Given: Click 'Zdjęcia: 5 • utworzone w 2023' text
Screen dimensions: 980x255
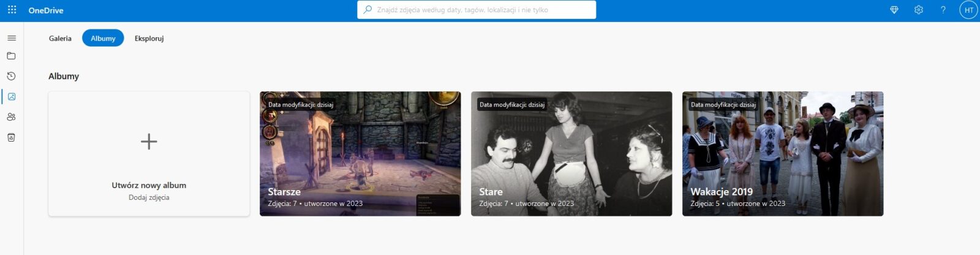Looking at the screenshot, I should pyautogui.click(x=737, y=204).
